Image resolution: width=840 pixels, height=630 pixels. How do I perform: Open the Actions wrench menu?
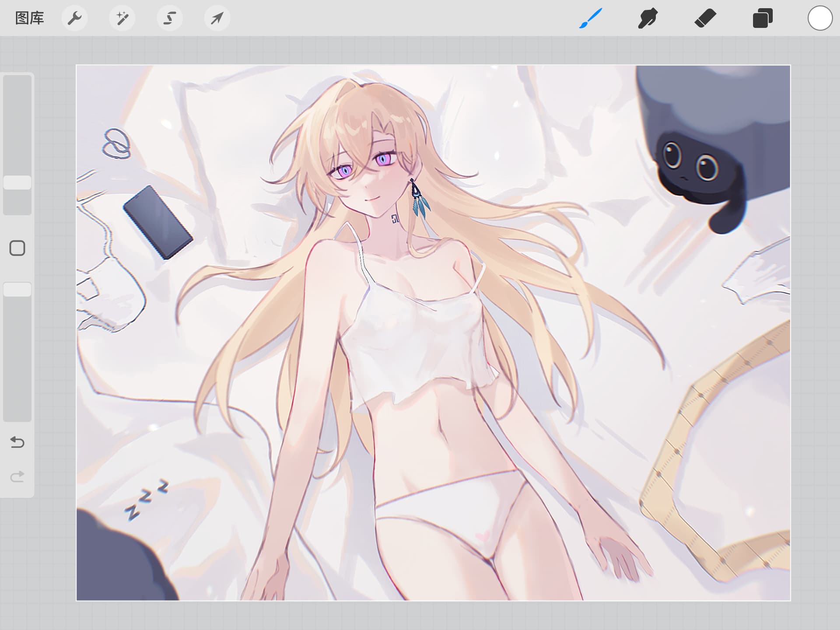point(74,18)
